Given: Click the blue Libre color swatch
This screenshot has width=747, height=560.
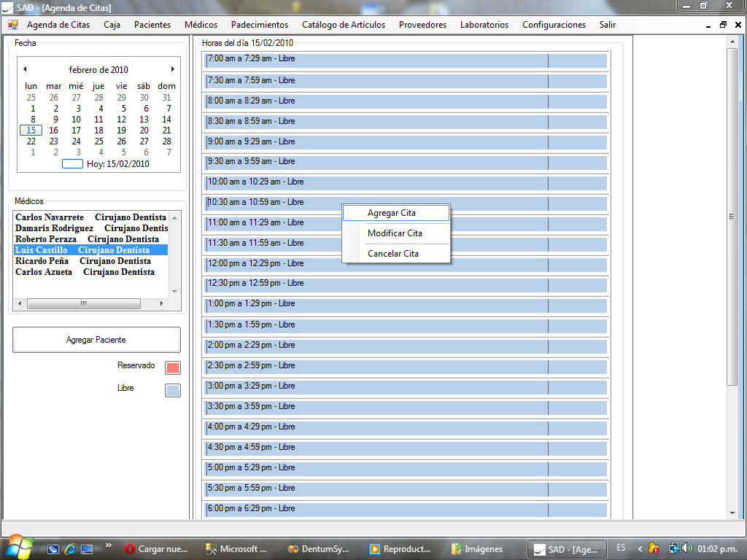Looking at the screenshot, I should point(173,390).
